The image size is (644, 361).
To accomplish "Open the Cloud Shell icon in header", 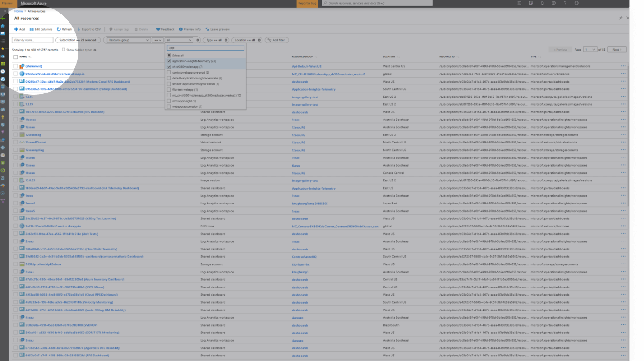I will coord(519,3).
